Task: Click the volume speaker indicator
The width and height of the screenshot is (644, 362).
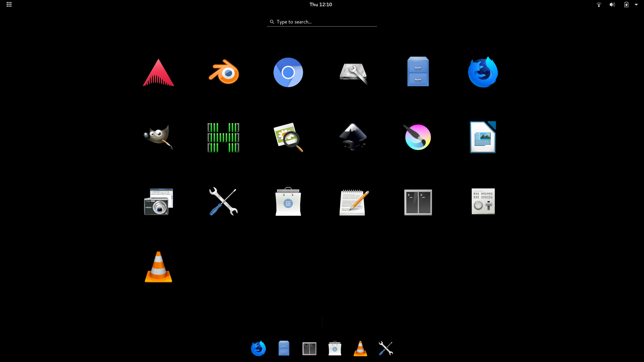Action: [612, 4]
